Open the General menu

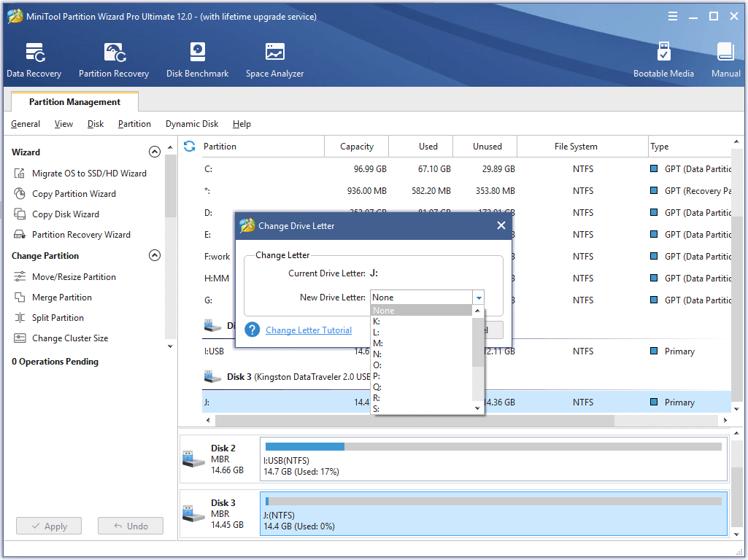tap(26, 124)
